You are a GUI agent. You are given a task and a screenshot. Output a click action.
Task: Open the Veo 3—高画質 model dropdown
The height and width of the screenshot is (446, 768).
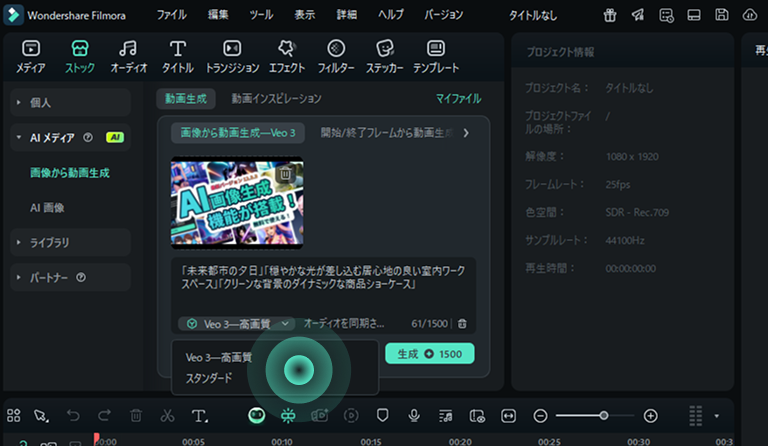[x=237, y=324]
